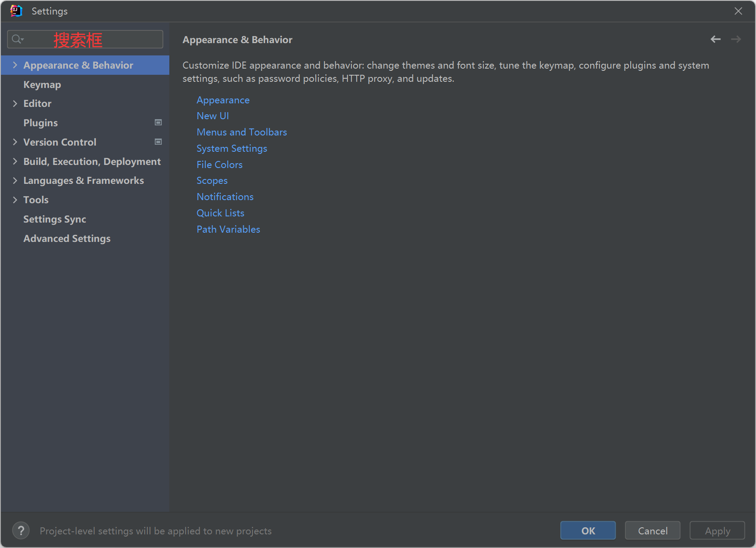Expand the Appearance & Behavior tree node
The image size is (756, 548).
tap(15, 65)
